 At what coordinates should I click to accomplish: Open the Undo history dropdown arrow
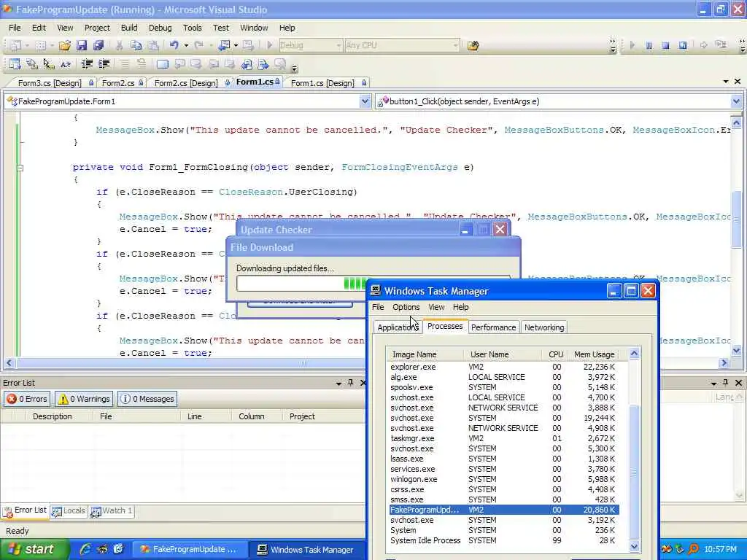[186, 45]
